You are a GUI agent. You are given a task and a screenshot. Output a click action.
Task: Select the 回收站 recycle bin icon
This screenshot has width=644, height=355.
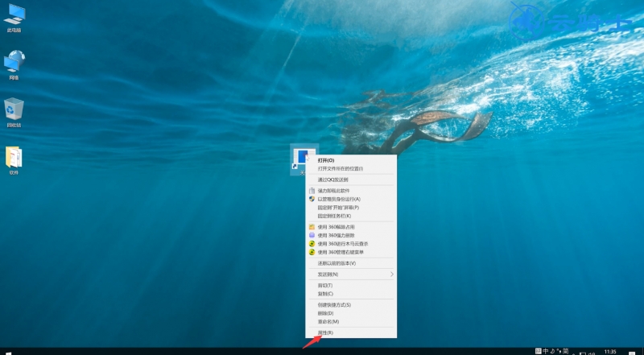14,112
